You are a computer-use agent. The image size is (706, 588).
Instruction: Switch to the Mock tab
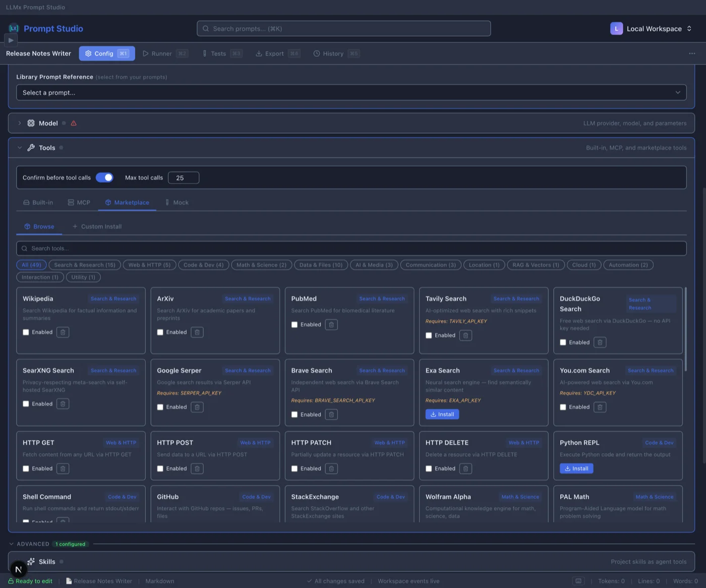[x=177, y=202]
